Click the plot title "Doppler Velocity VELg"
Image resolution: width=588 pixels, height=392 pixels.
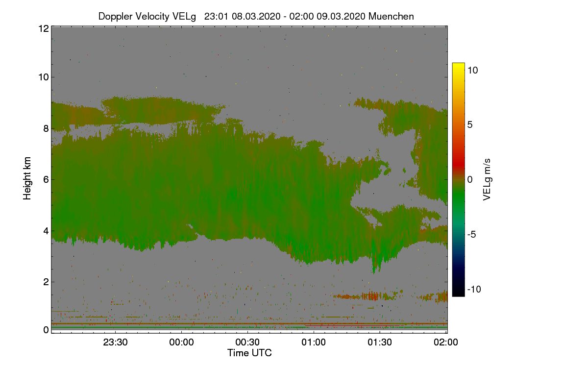(147, 16)
